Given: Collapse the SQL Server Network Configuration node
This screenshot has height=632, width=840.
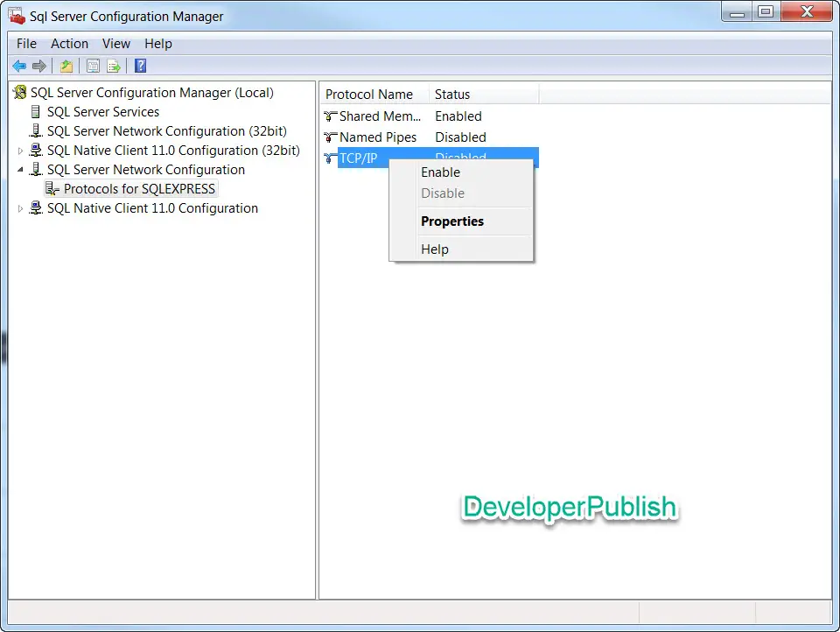Looking at the screenshot, I should pyautogui.click(x=20, y=170).
